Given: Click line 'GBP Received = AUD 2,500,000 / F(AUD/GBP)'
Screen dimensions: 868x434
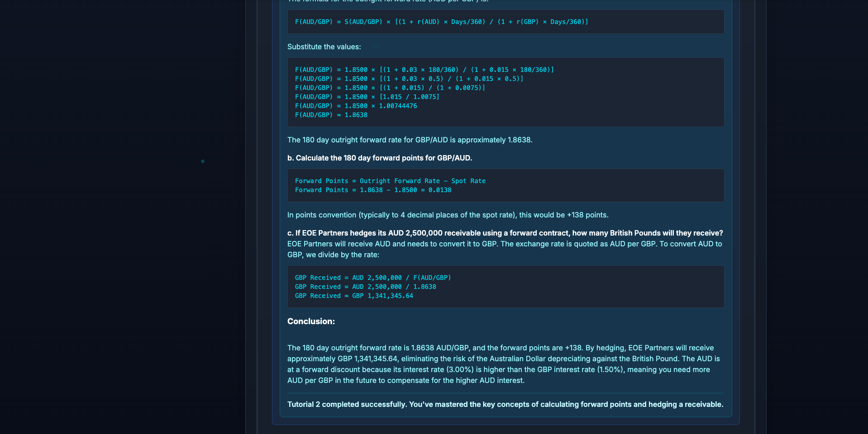Looking at the screenshot, I should pyautogui.click(x=373, y=278).
